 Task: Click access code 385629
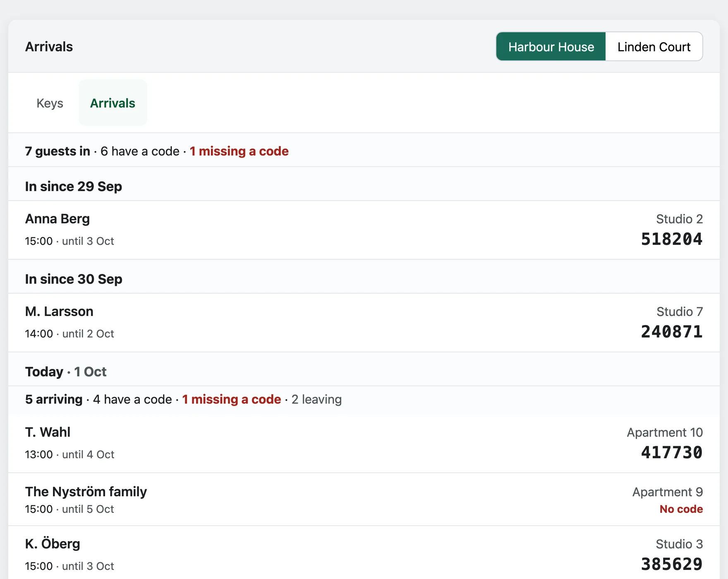672,564
